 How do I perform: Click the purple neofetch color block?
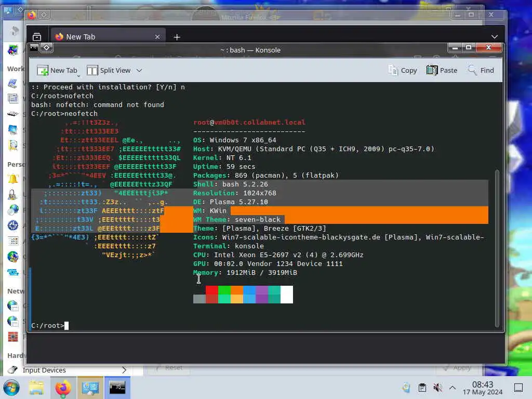coord(262,290)
